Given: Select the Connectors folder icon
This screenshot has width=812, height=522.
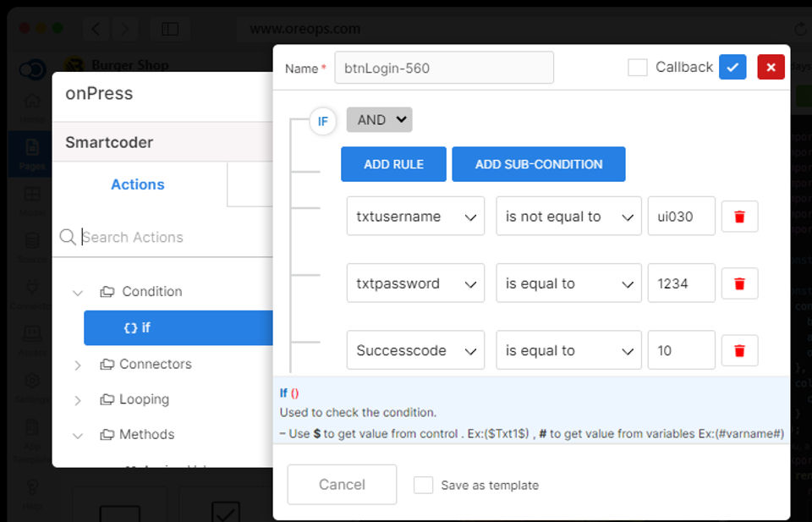Looking at the screenshot, I should (107, 364).
